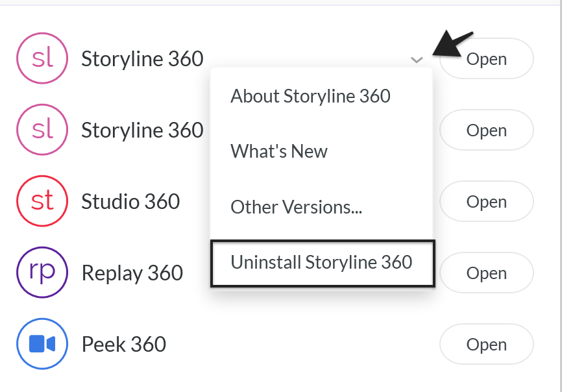562x392 pixels.
Task: Click the Studio 360 'st' icon
Action: pos(42,201)
